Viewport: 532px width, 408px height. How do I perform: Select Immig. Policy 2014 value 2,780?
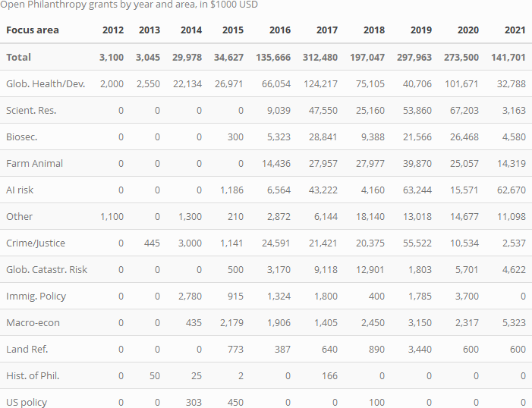click(190, 296)
